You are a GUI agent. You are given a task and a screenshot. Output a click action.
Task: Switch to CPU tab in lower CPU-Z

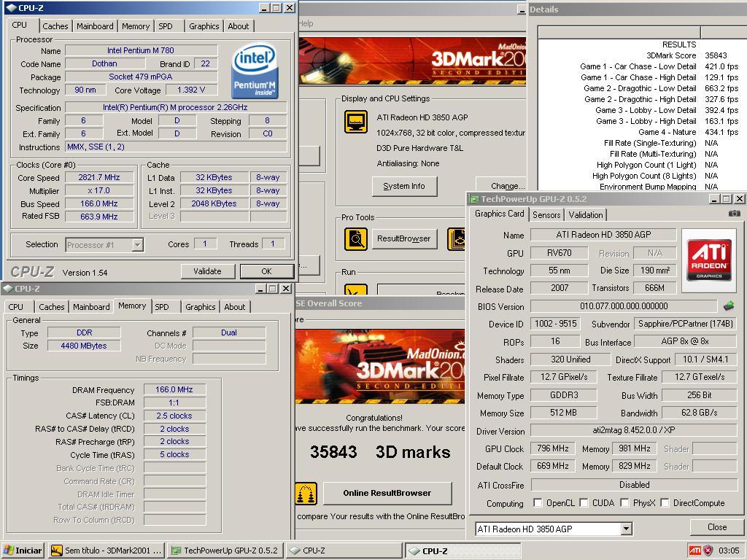[x=16, y=307]
